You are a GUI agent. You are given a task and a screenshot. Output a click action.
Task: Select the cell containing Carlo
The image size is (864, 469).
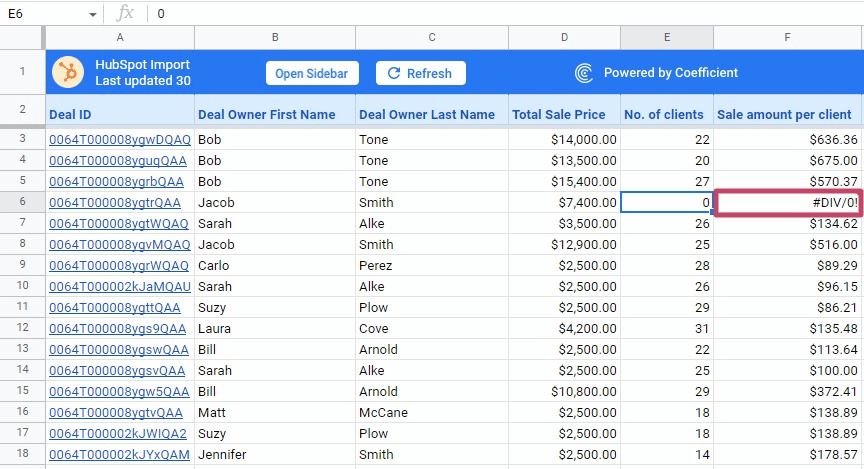(x=274, y=266)
